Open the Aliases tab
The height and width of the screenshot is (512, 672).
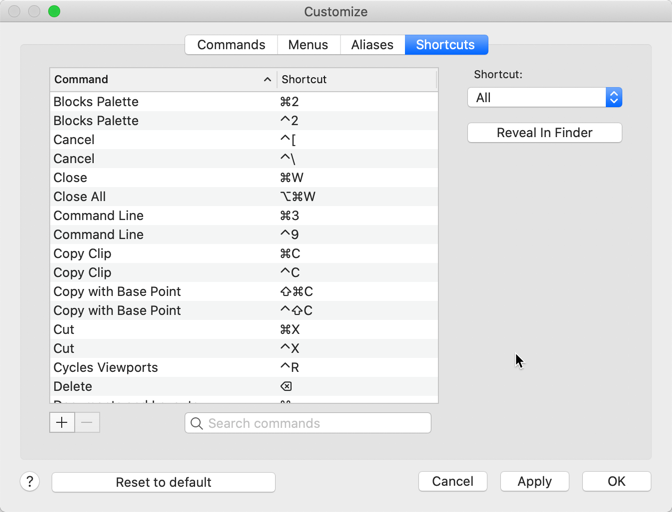[372, 45]
